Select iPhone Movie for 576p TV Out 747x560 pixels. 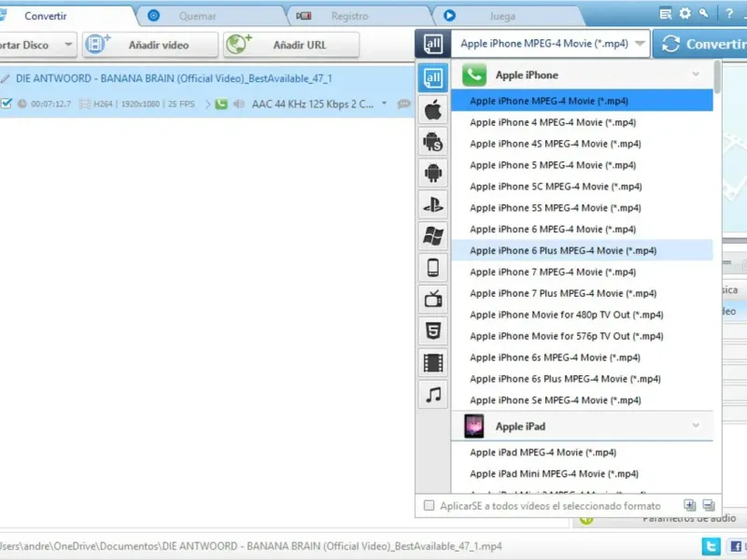coord(582,336)
